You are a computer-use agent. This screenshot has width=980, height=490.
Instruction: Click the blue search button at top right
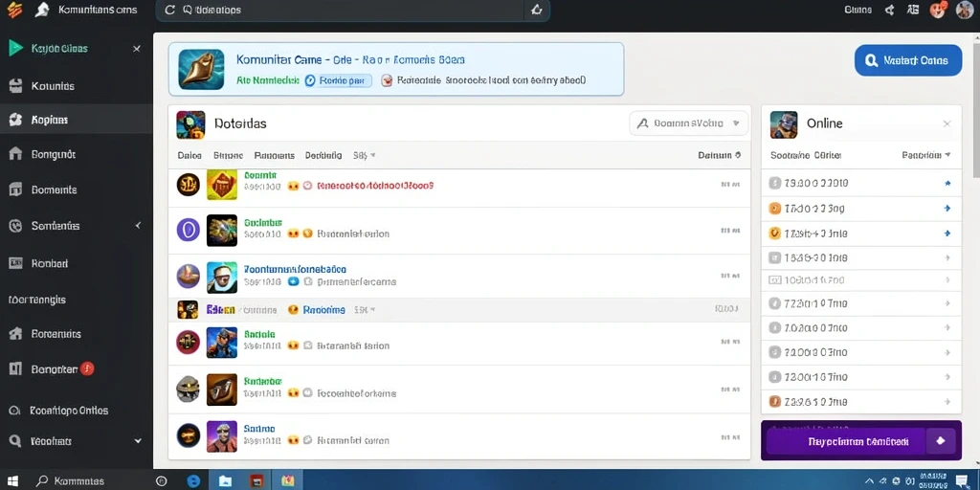tap(908, 60)
